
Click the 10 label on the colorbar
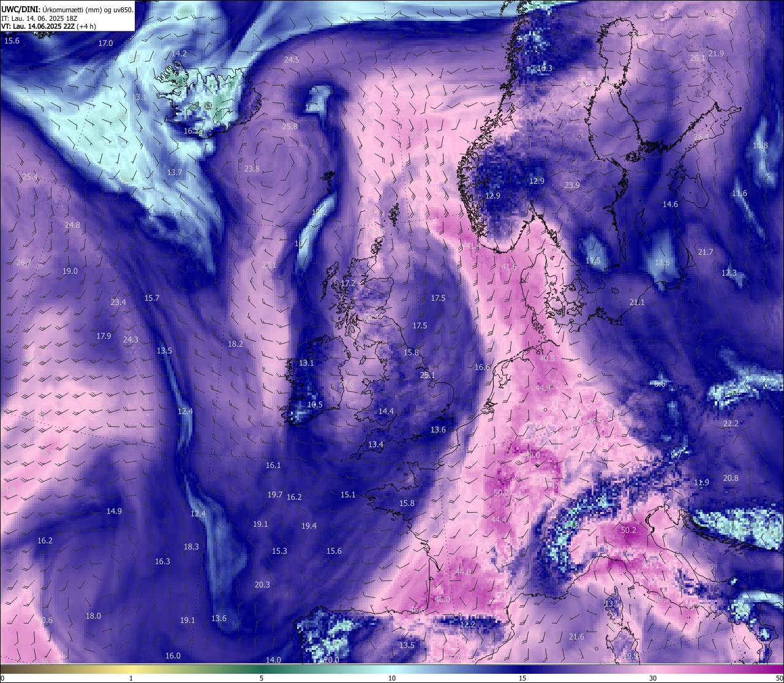pos(392,678)
